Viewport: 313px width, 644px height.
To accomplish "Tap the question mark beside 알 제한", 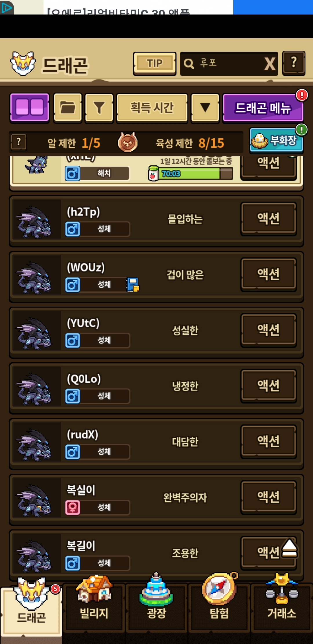I will pos(19,142).
